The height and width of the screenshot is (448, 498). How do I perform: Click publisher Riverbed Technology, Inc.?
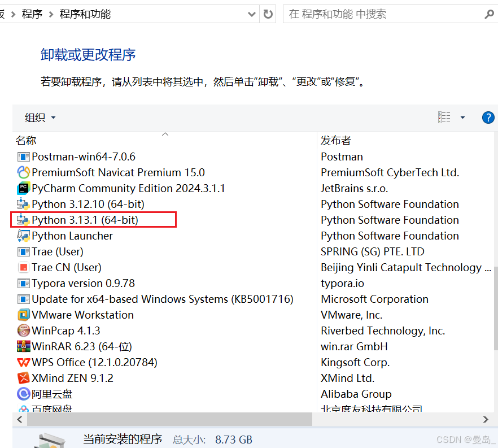383,330
